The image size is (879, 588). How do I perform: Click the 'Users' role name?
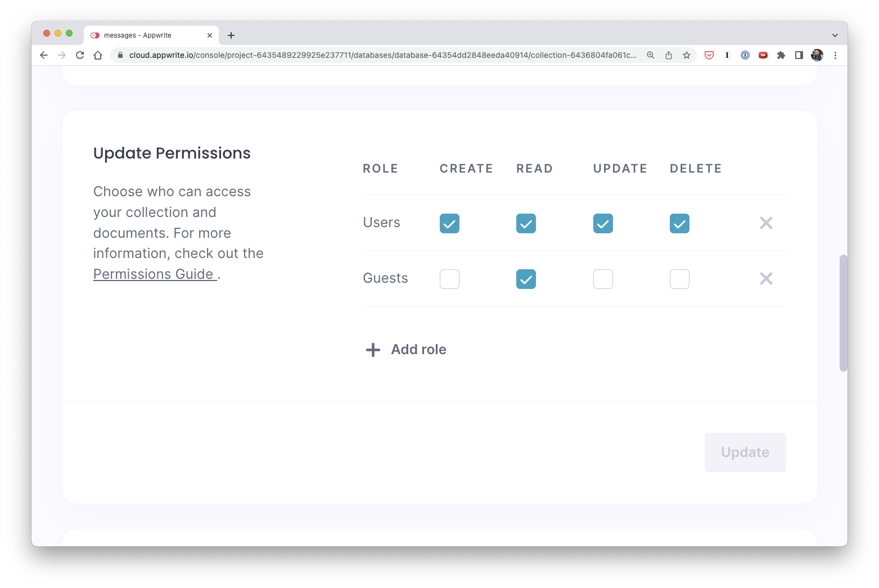pos(382,223)
